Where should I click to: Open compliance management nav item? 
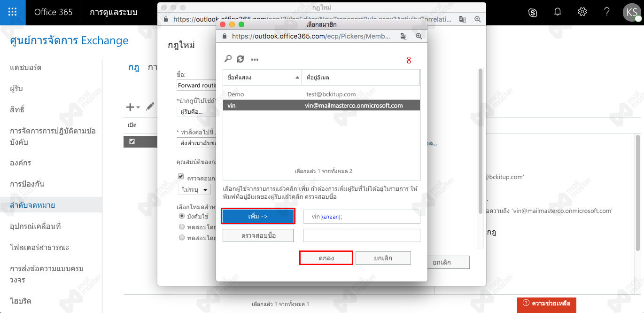point(53,136)
